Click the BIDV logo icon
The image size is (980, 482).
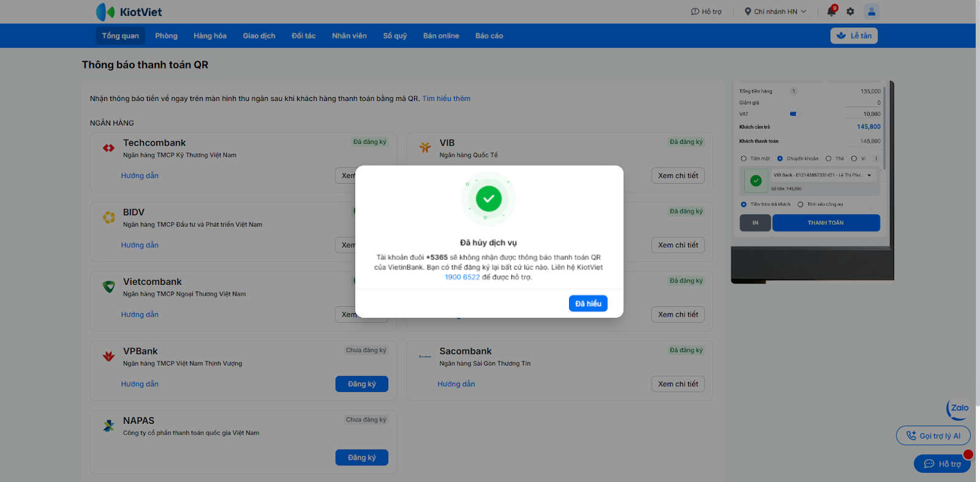click(108, 217)
